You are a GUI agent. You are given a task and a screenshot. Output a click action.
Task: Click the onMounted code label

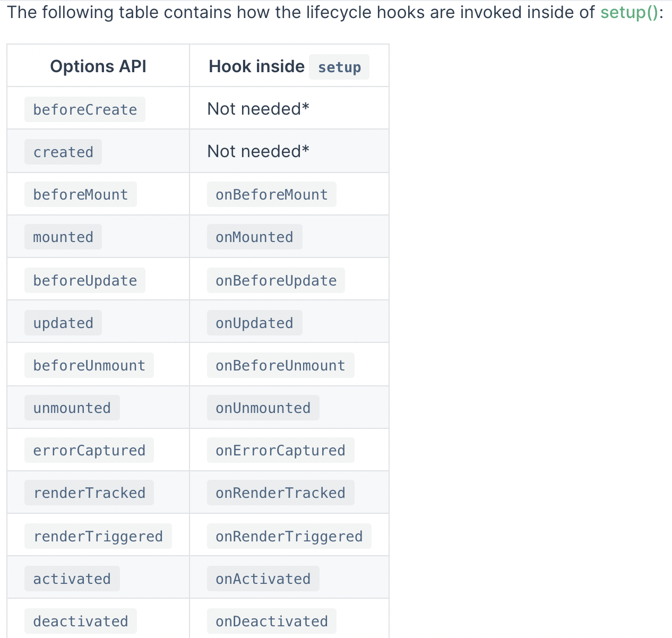point(254,237)
